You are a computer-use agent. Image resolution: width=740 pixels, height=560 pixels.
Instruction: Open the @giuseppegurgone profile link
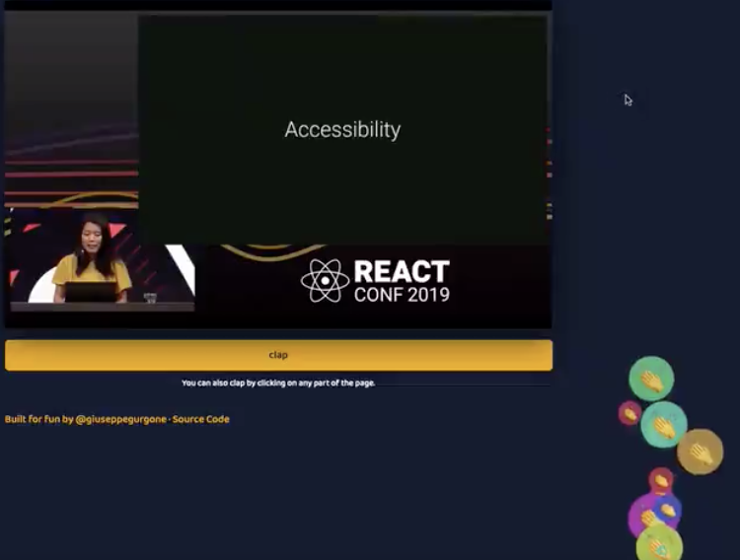120,419
